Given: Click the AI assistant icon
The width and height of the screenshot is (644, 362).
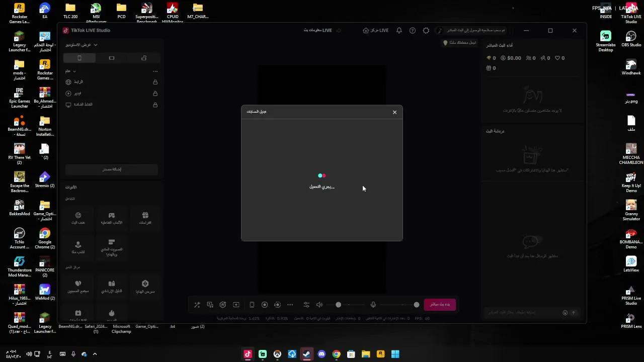Looking at the screenshot, I should pos(223,305).
